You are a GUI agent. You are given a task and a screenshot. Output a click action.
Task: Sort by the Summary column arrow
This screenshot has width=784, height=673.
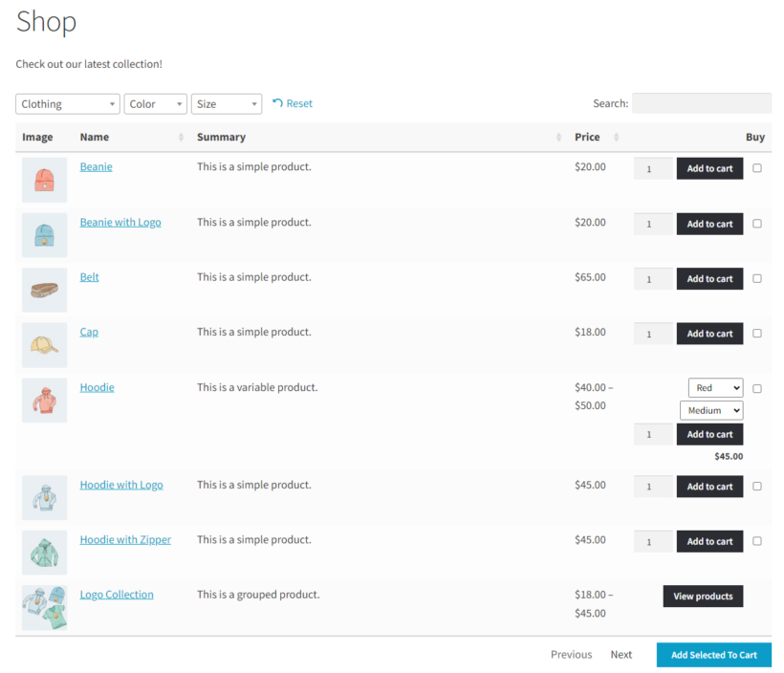pos(559,138)
